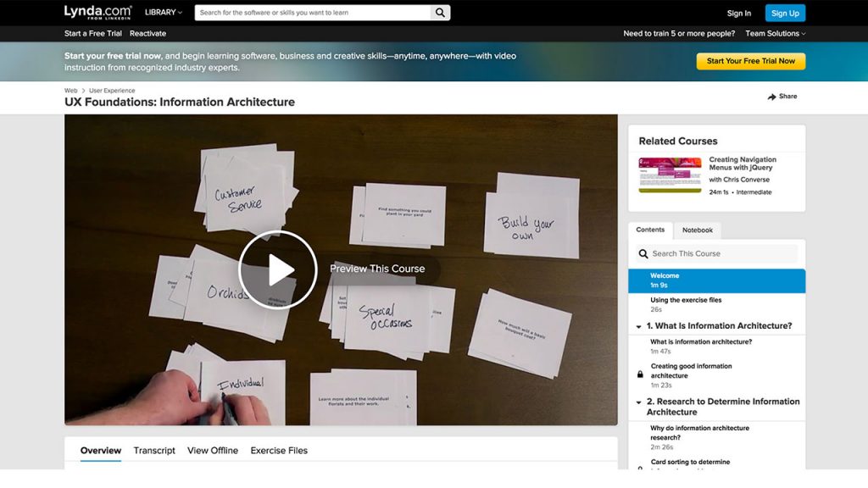Open the LIBRARY dropdown
The width and height of the screenshot is (868, 488).
(161, 12)
